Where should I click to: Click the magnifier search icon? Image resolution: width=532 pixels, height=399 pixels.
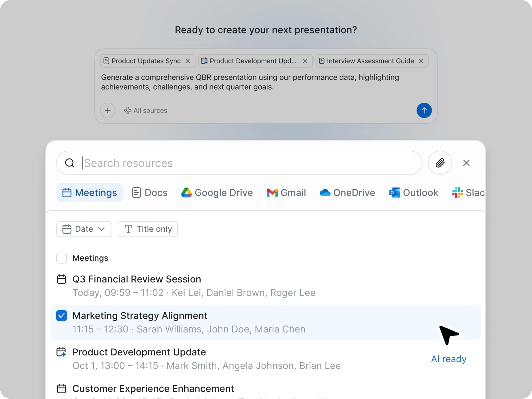click(x=70, y=163)
